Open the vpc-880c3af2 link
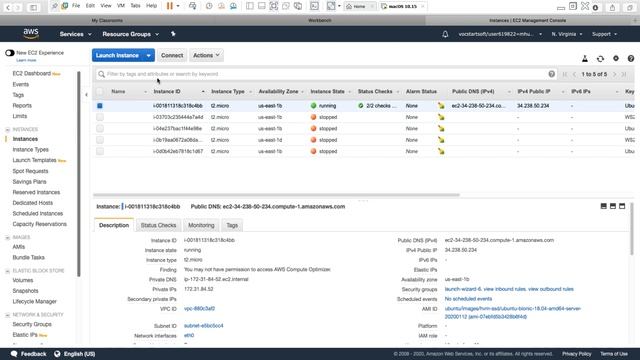Viewport: 640px width, 360px height. pos(199,309)
